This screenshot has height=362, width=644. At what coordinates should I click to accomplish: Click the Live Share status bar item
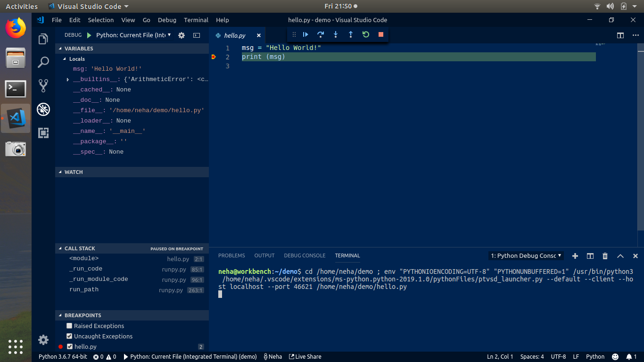(x=305, y=357)
